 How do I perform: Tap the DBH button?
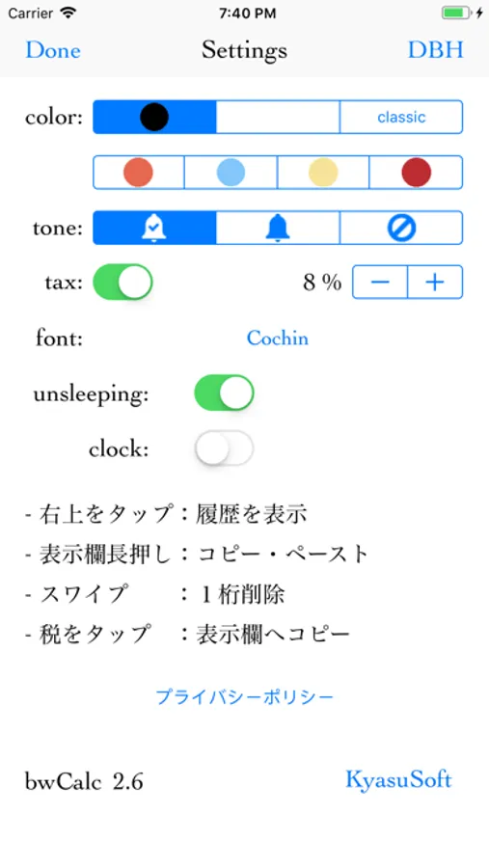435,50
